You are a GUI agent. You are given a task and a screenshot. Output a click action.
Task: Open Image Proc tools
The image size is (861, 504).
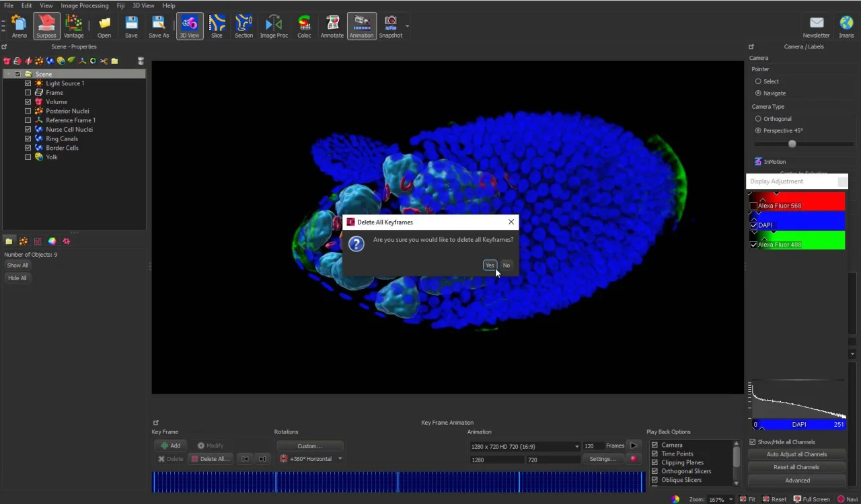274,26
